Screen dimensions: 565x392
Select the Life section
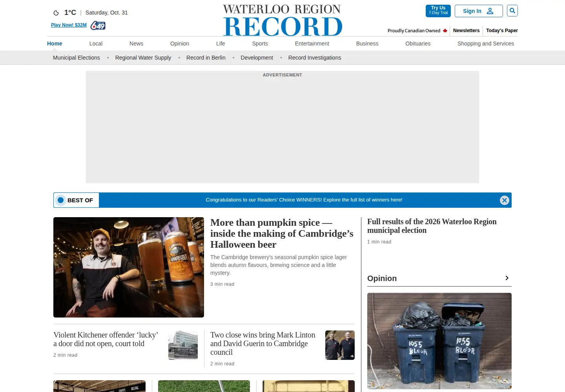tap(221, 44)
